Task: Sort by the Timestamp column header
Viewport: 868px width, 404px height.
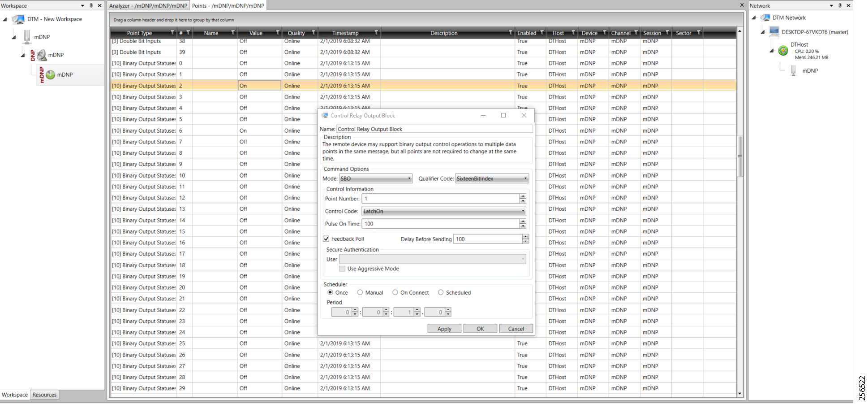Action: coord(345,33)
